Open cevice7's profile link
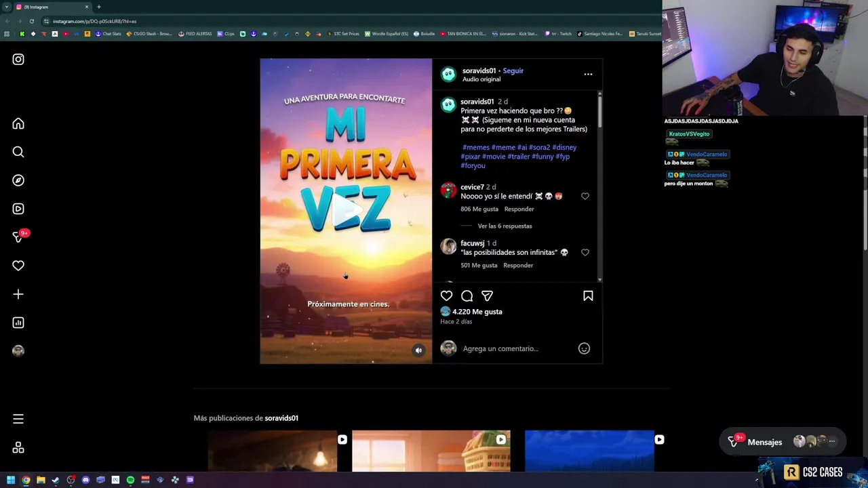Viewport: 868px width, 488px height. 472,187
